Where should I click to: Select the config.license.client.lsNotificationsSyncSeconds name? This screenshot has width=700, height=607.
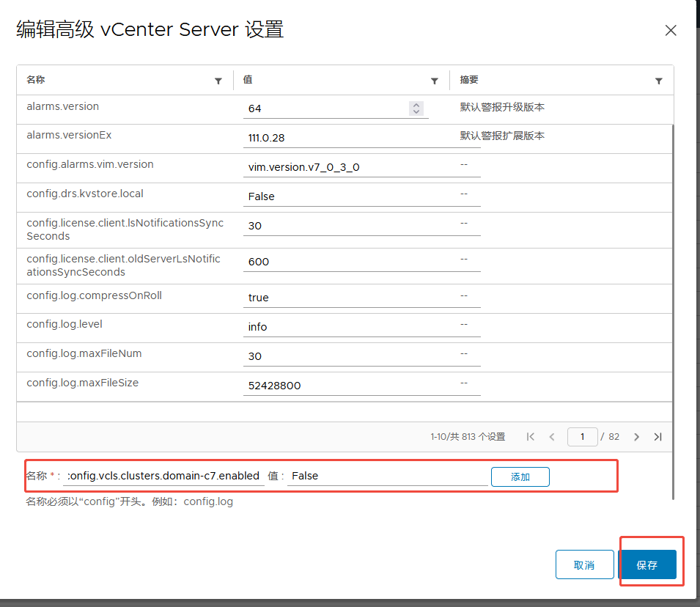pos(125,229)
